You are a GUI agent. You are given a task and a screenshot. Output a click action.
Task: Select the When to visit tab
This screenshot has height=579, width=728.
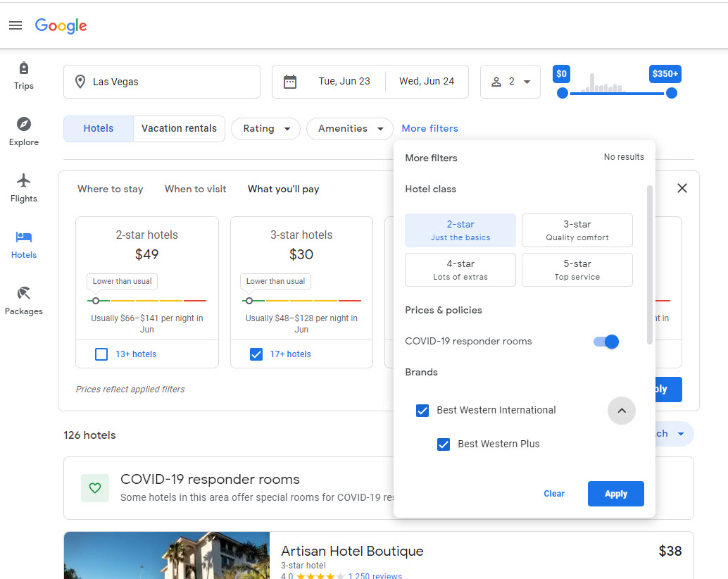click(195, 189)
